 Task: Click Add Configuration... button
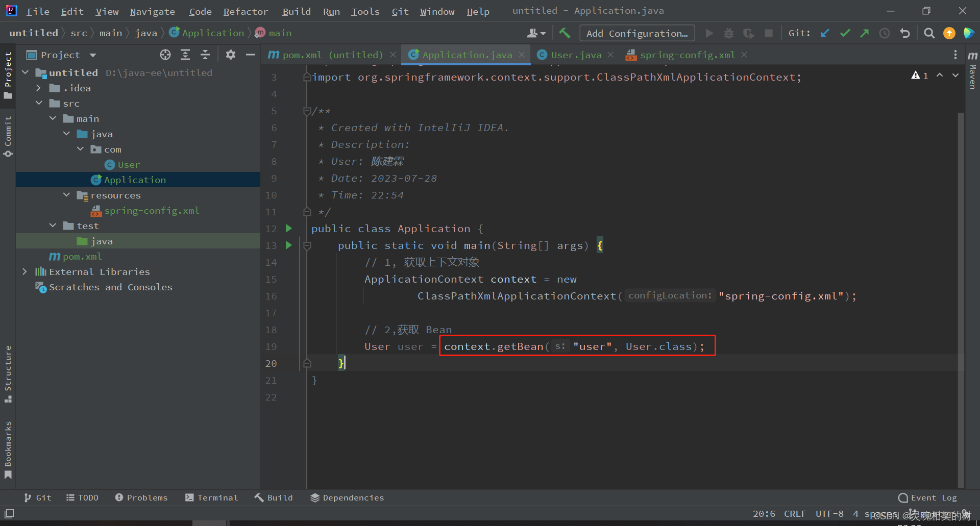tap(637, 33)
